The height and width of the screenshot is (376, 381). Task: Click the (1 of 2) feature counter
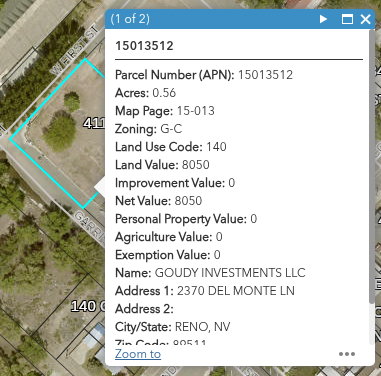click(130, 19)
